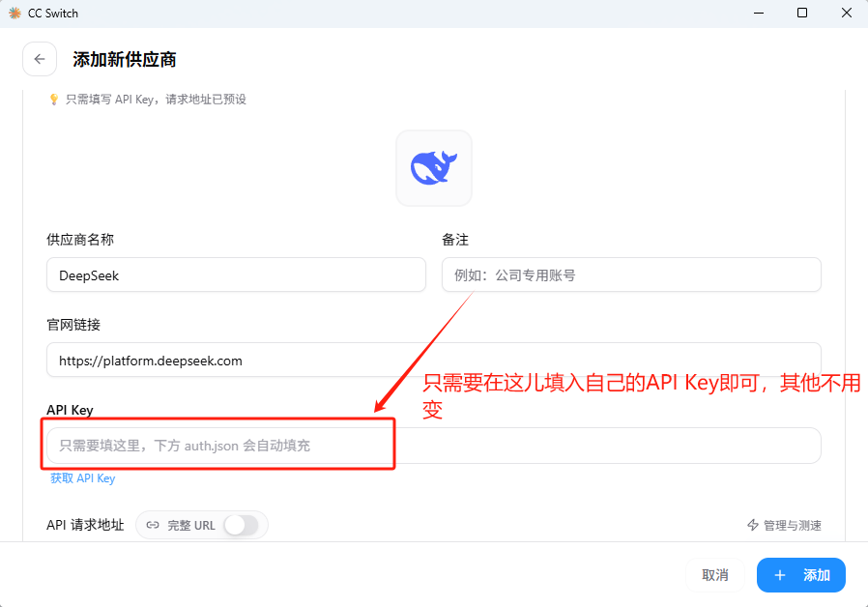Click the 供应商名称 label

[x=80, y=240]
